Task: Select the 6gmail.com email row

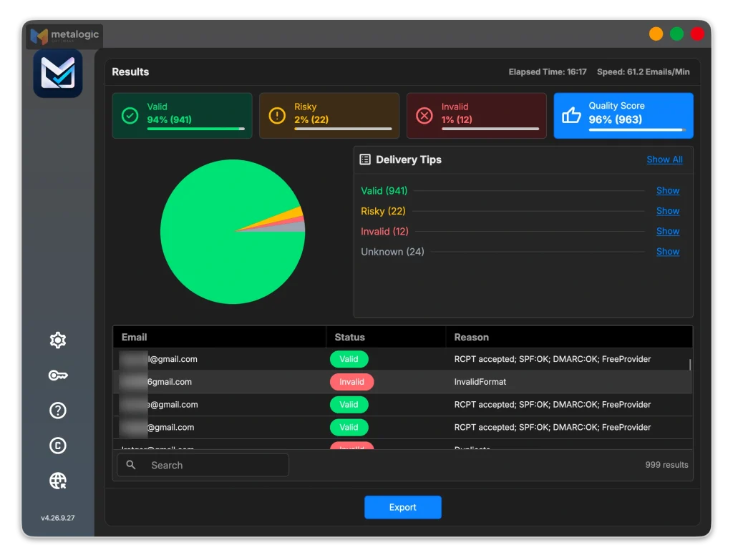Action: tap(402, 382)
